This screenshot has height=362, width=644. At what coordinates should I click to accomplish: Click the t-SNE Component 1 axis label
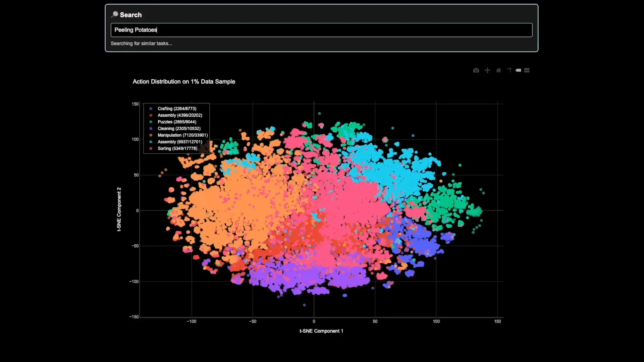(x=321, y=331)
